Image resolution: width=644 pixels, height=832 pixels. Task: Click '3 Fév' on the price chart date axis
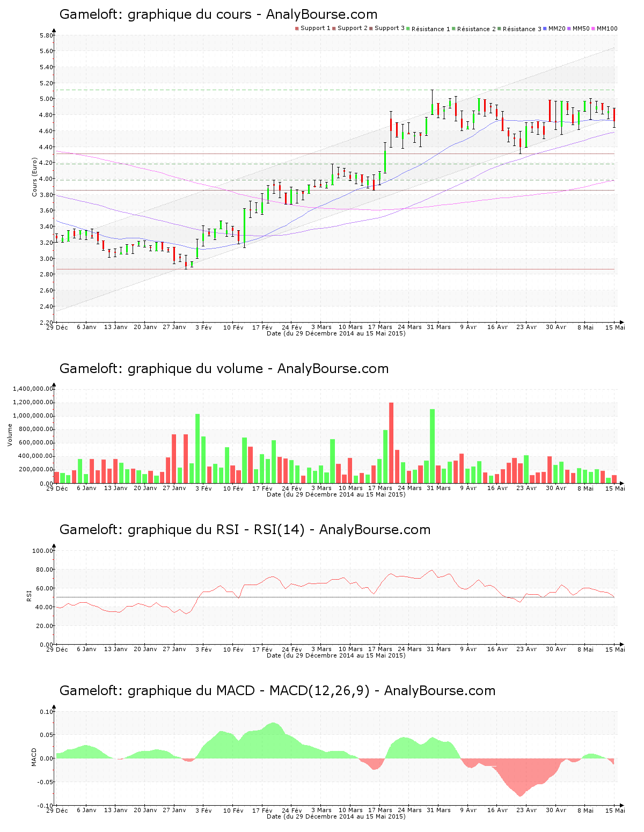click(203, 327)
